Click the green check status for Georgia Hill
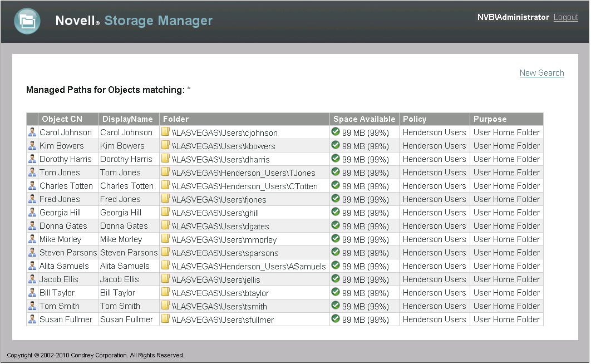 (336, 212)
